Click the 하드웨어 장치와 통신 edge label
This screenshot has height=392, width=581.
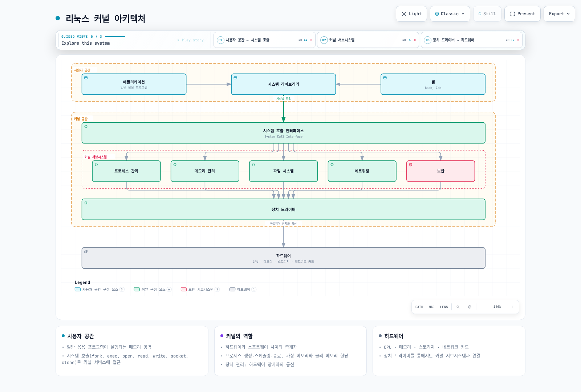coord(284,224)
